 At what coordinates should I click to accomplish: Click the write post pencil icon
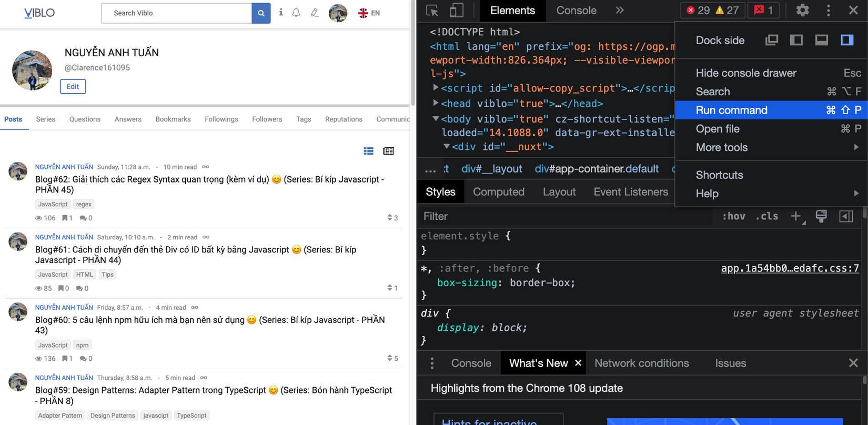(x=315, y=13)
